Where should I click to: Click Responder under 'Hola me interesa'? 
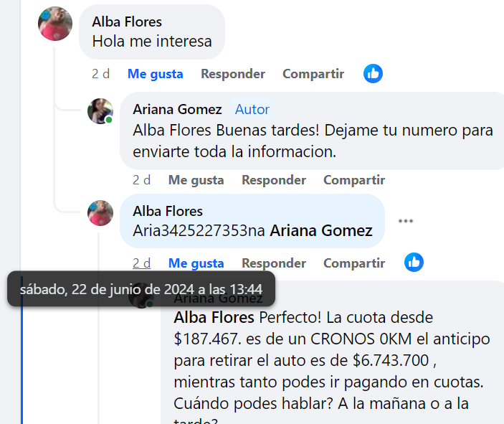pyautogui.click(x=233, y=74)
